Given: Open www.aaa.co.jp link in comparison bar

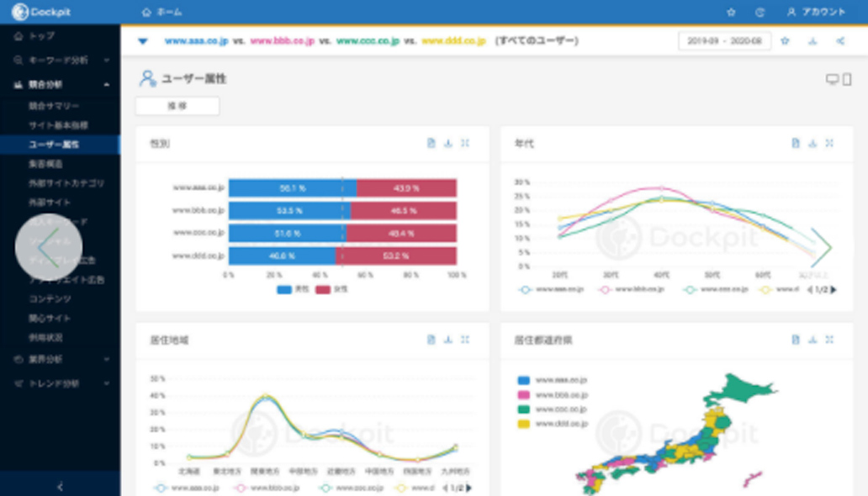Looking at the screenshot, I should coord(197,41).
